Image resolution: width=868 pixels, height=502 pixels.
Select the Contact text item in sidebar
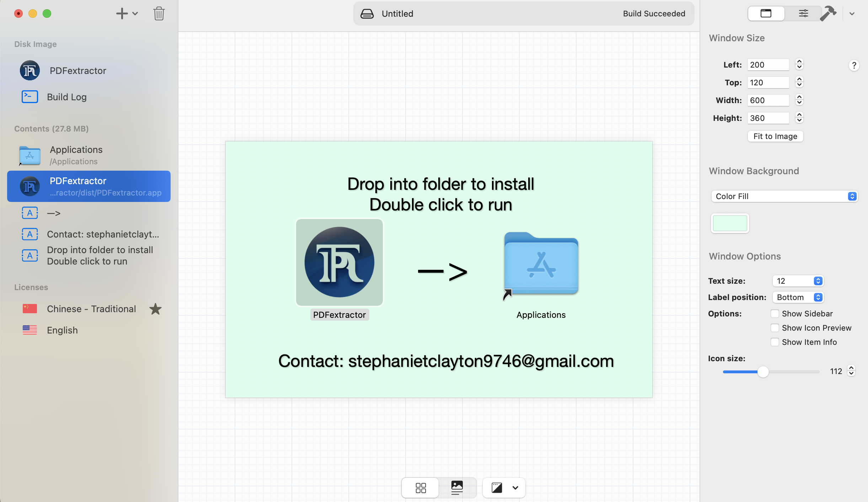(89, 234)
